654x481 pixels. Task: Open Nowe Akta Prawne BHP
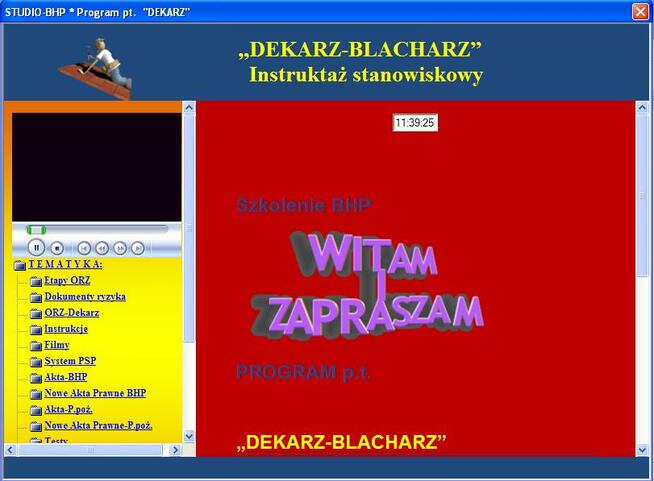coord(95,393)
